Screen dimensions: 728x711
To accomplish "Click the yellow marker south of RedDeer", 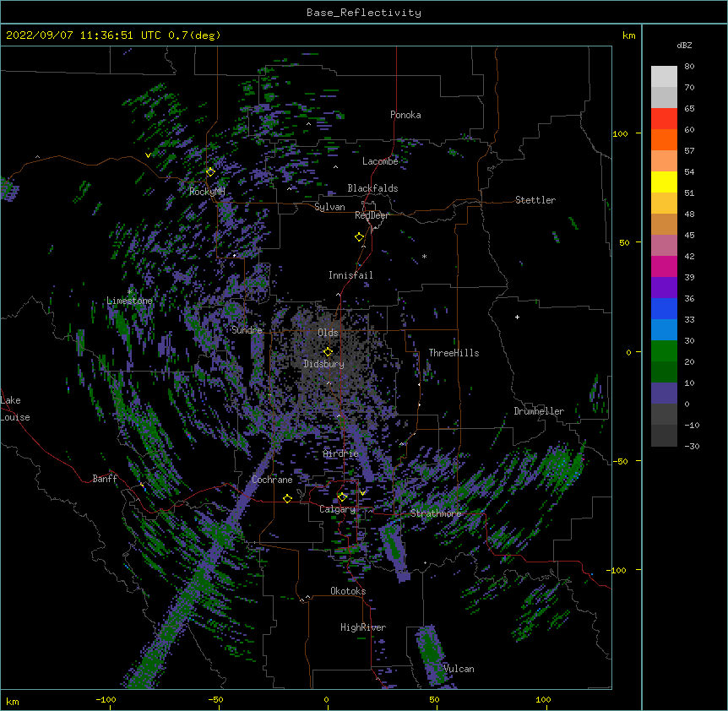I will point(359,237).
